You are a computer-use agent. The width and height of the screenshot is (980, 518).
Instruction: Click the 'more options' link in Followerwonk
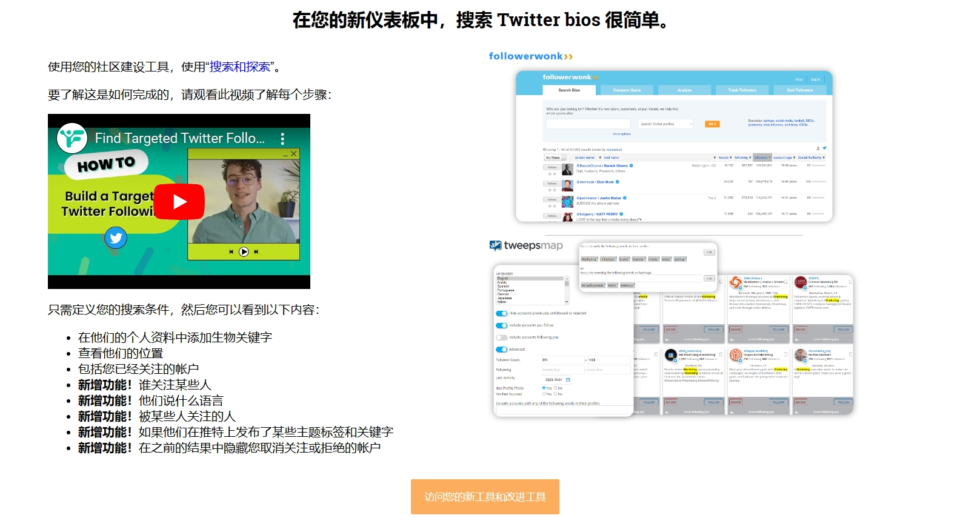pos(622,134)
